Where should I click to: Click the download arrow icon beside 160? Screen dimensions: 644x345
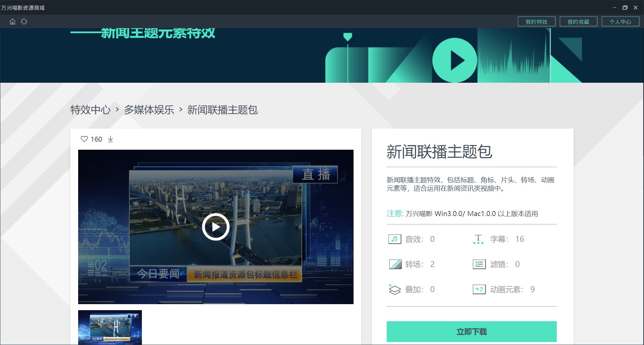coord(110,139)
